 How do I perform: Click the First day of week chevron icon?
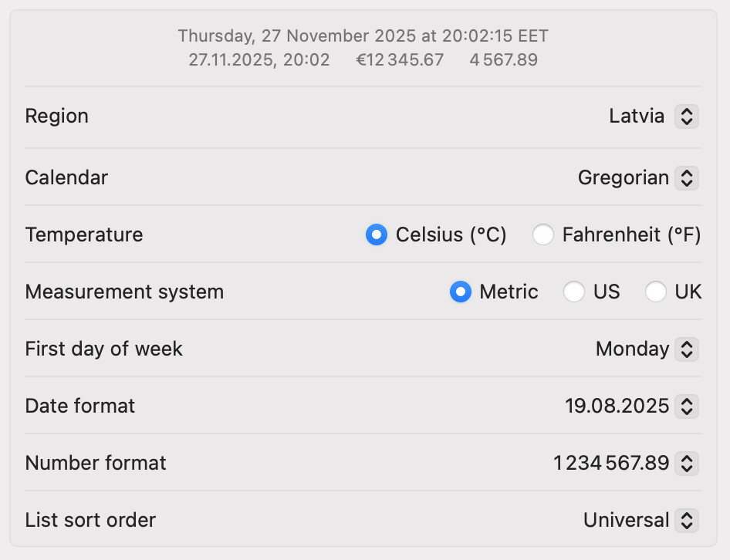coord(686,349)
